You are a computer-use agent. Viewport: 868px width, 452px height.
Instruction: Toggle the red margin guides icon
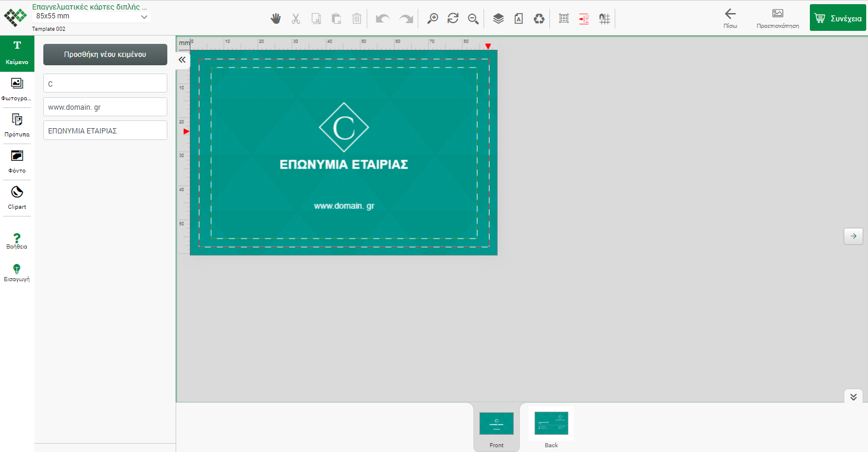[x=584, y=18]
